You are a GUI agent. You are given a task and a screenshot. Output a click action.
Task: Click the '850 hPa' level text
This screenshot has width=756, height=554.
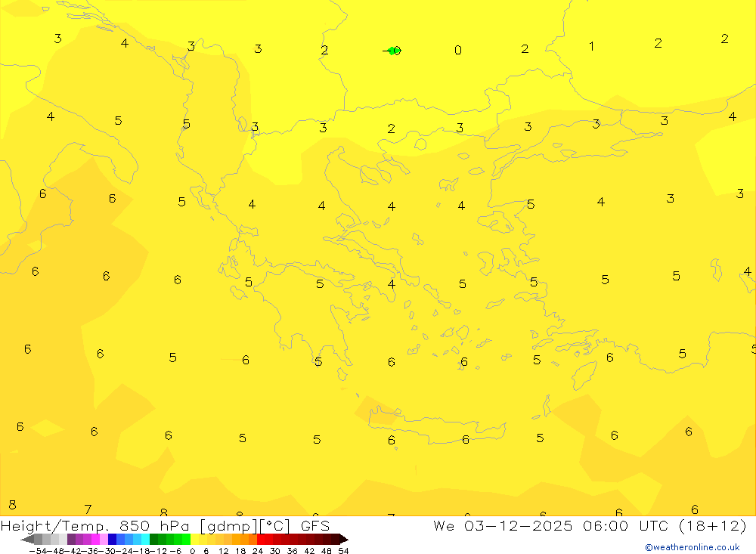(x=153, y=526)
